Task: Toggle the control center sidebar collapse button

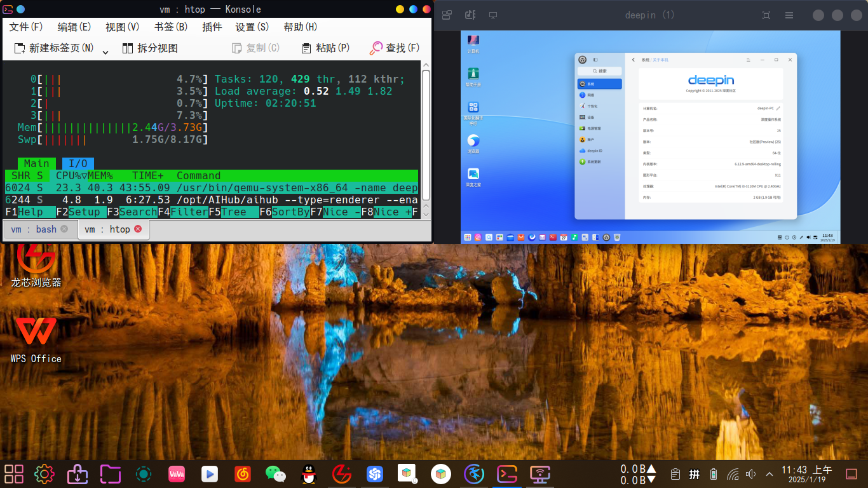Action: 595,60
